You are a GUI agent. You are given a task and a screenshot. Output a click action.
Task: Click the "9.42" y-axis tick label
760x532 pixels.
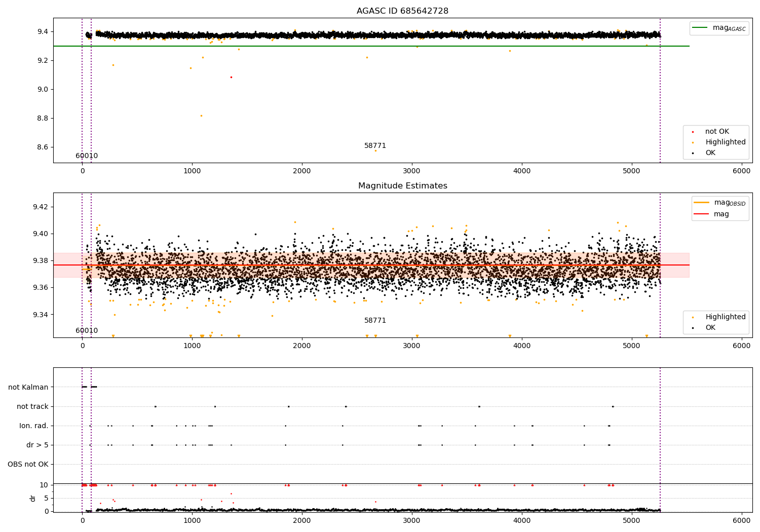41,207
